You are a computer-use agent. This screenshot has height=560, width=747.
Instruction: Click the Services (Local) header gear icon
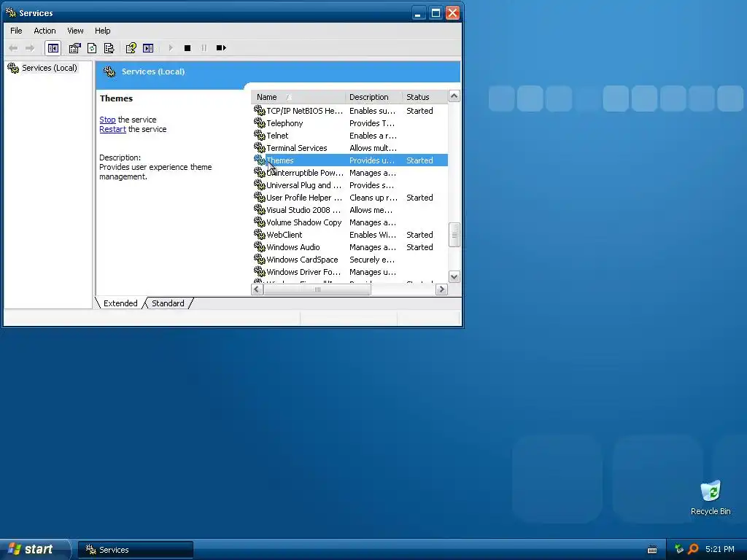point(109,72)
